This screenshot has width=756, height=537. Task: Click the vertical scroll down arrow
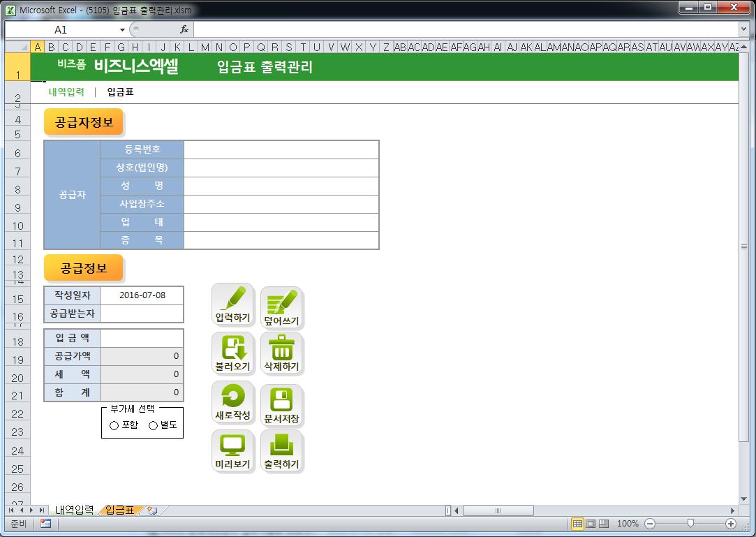pyautogui.click(x=744, y=499)
